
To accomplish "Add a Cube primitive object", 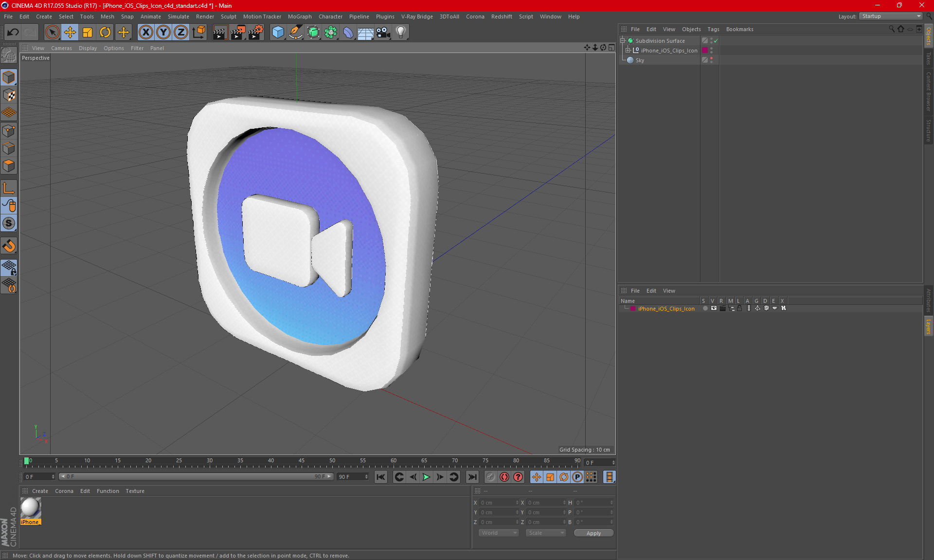I will (x=278, y=32).
